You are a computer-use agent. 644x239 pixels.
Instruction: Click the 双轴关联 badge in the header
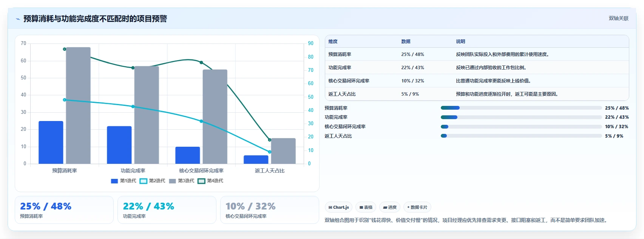point(618,18)
